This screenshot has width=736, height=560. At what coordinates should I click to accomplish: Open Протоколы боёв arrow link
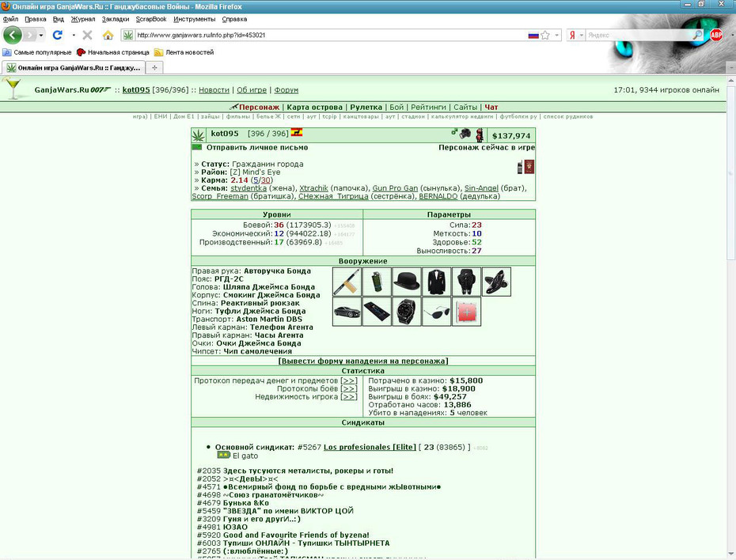[349, 389]
